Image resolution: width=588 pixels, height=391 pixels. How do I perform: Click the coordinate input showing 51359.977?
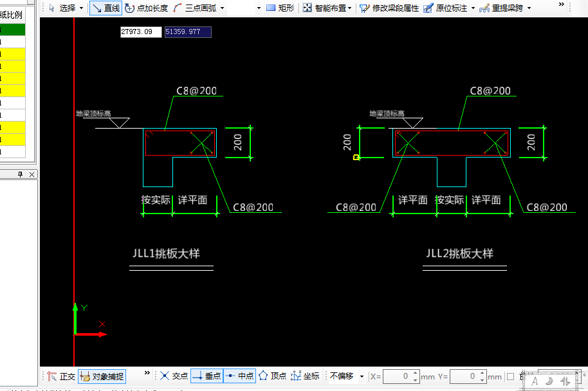tap(188, 32)
